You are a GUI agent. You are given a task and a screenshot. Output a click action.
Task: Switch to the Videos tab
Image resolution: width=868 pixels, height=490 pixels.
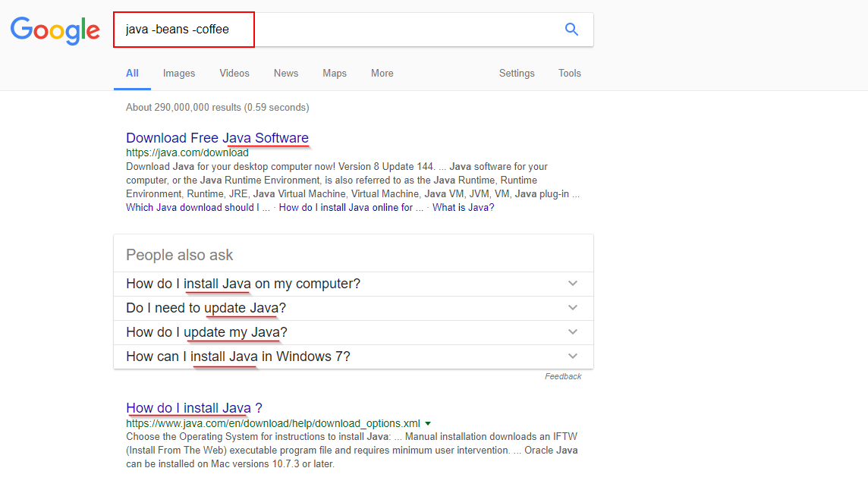click(234, 73)
